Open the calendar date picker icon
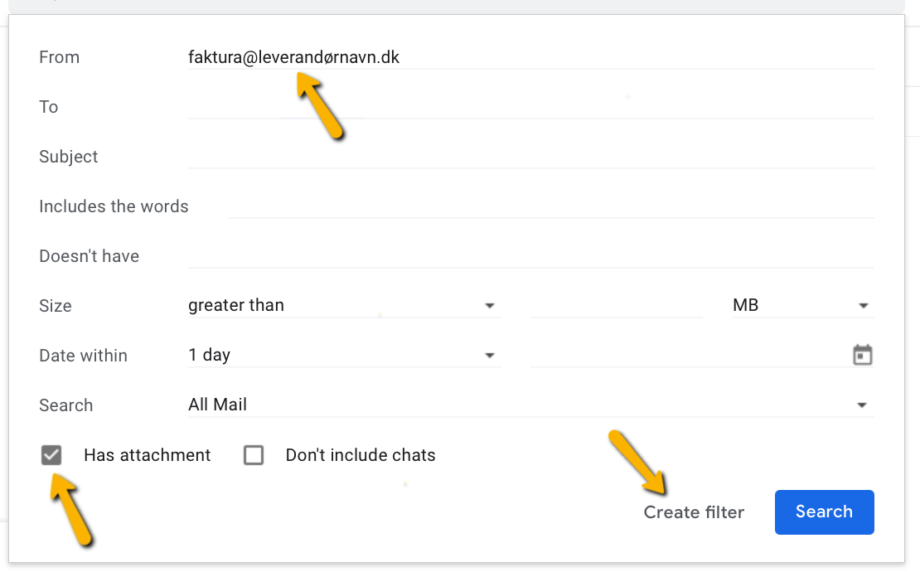 click(862, 355)
